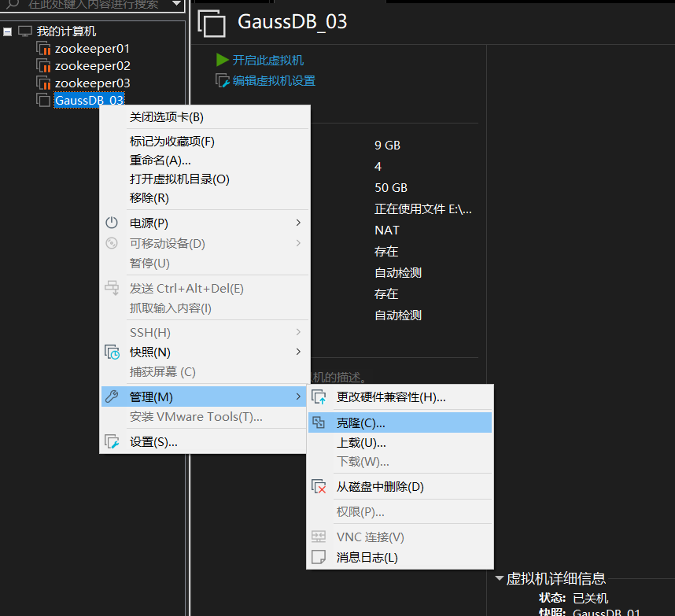Choose 移除(R) from the context menu

point(203,198)
